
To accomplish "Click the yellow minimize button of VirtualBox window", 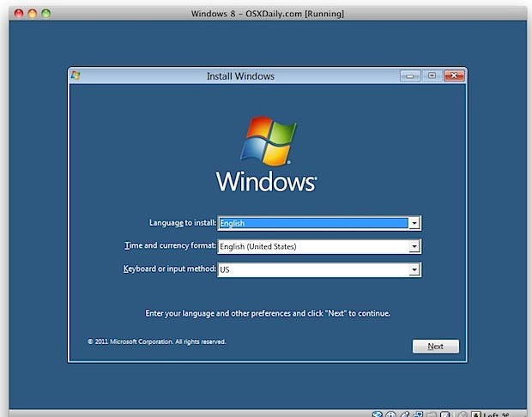I will point(32,14).
